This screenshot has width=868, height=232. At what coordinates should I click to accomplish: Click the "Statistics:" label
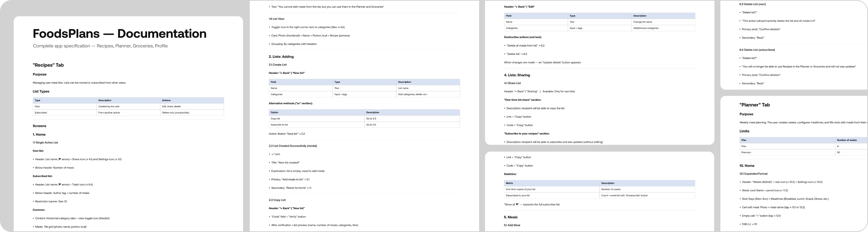pyautogui.click(x=510, y=174)
